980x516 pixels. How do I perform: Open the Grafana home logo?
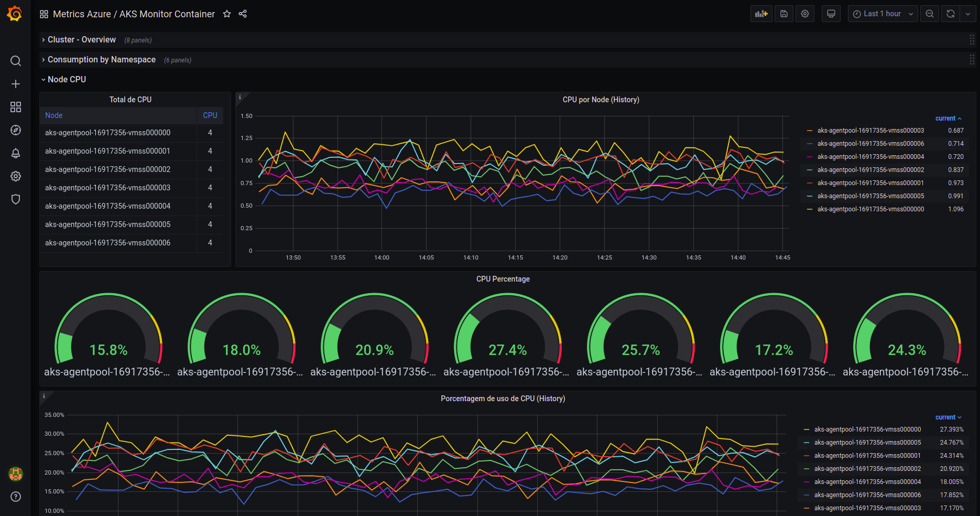[x=15, y=14]
